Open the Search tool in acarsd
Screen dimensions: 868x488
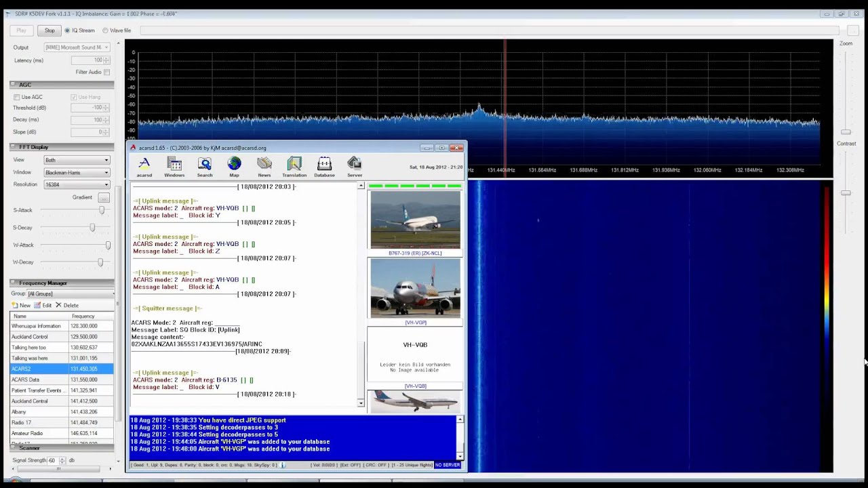click(x=205, y=165)
